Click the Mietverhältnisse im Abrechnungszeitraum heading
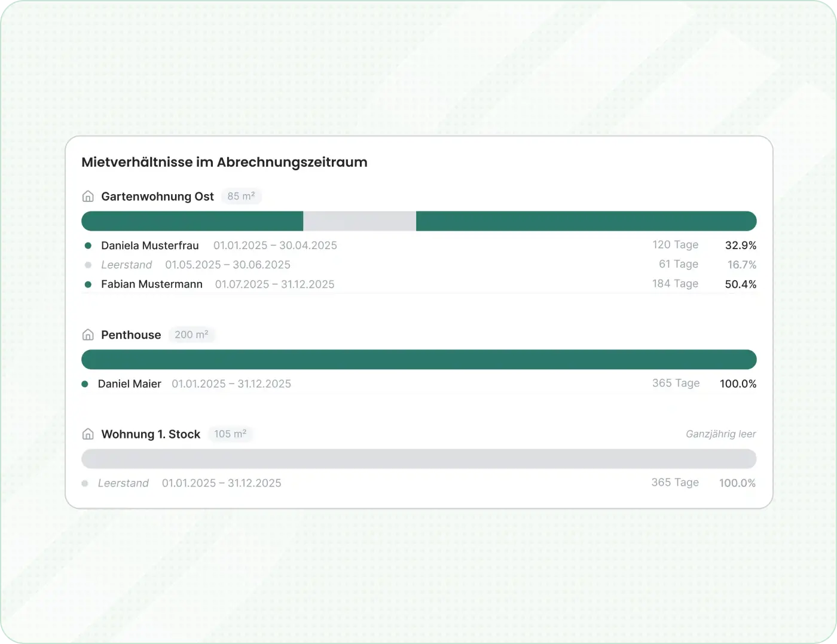This screenshot has width=837, height=644. [x=224, y=162]
